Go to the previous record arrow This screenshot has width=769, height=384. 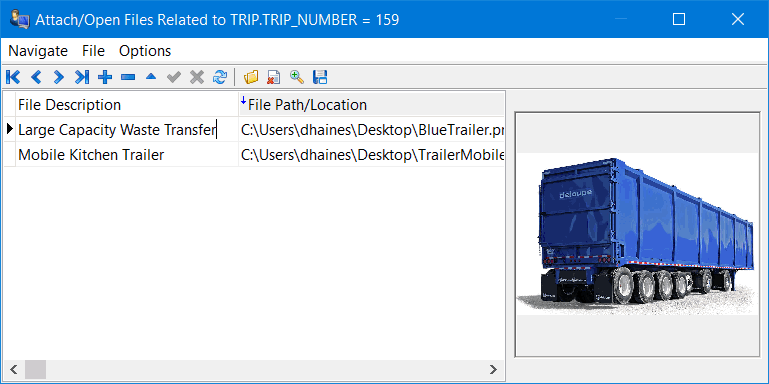point(36,77)
